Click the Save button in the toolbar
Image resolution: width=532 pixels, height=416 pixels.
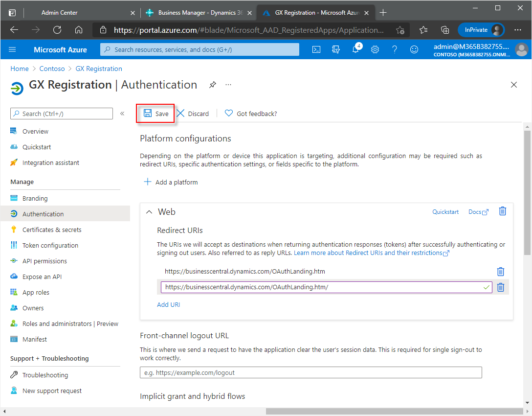point(156,114)
